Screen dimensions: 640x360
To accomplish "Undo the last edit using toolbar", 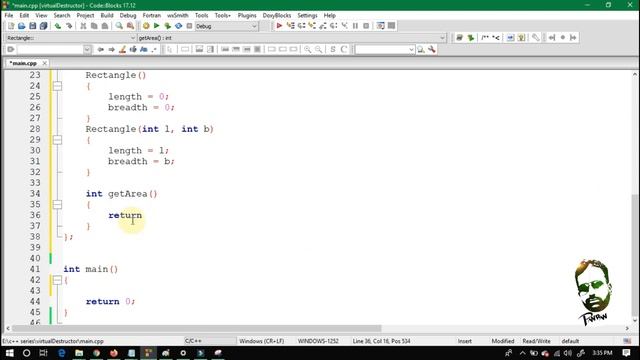I will click(58, 26).
